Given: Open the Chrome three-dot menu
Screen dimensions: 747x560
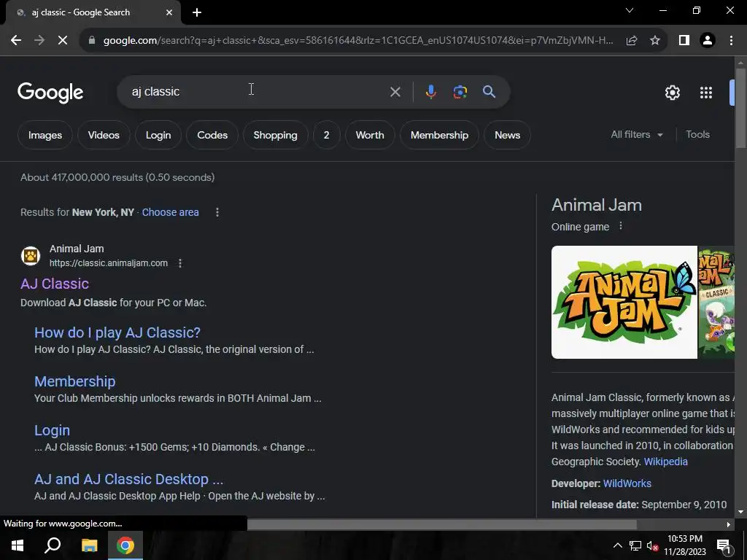Looking at the screenshot, I should 731,41.
